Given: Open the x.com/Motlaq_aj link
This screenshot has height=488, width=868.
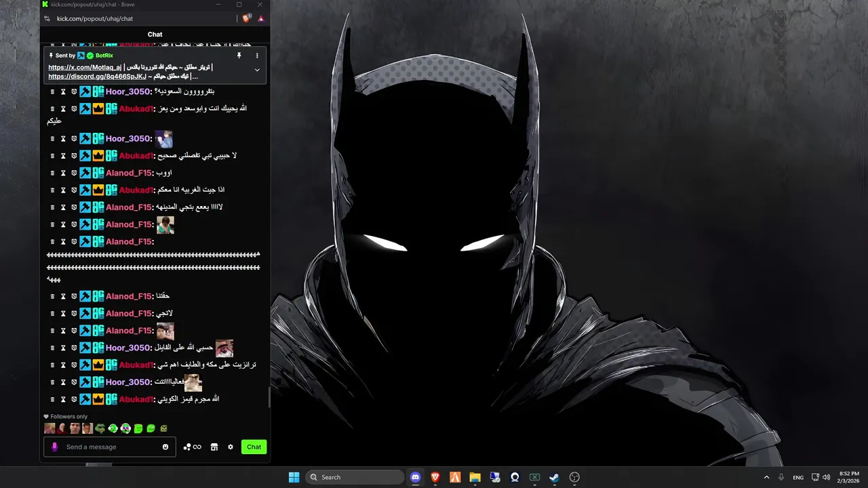Looking at the screenshot, I should click(x=85, y=68).
